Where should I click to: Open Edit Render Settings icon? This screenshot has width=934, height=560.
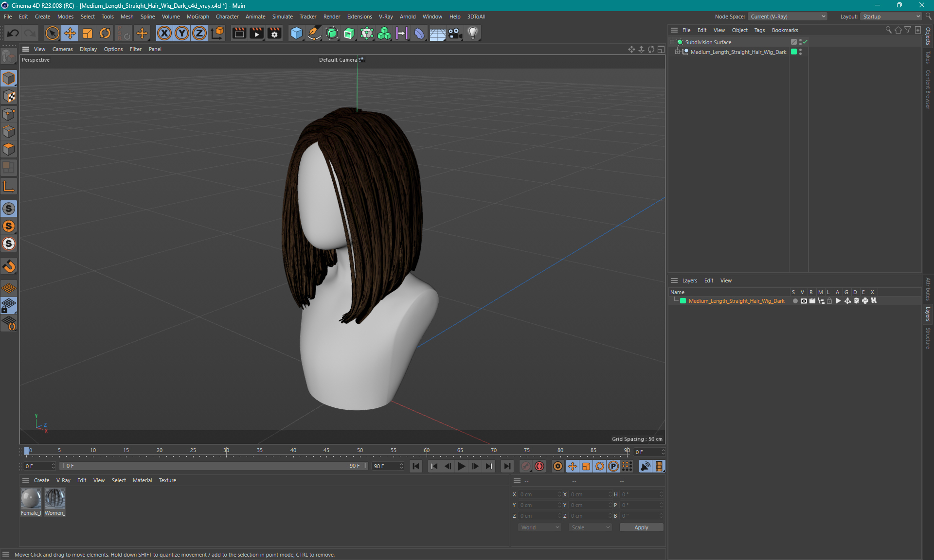275,33
